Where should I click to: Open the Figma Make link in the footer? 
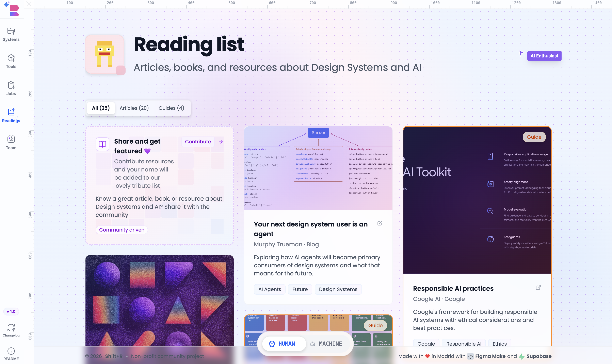pyautogui.click(x=490, y=356)
